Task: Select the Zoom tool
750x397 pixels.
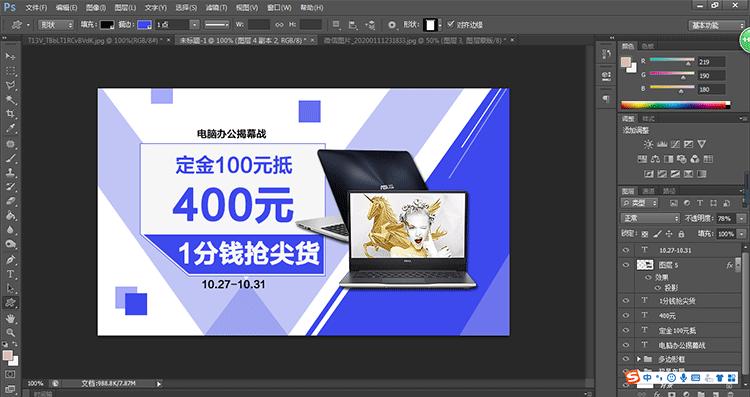Action: [10, 332]
